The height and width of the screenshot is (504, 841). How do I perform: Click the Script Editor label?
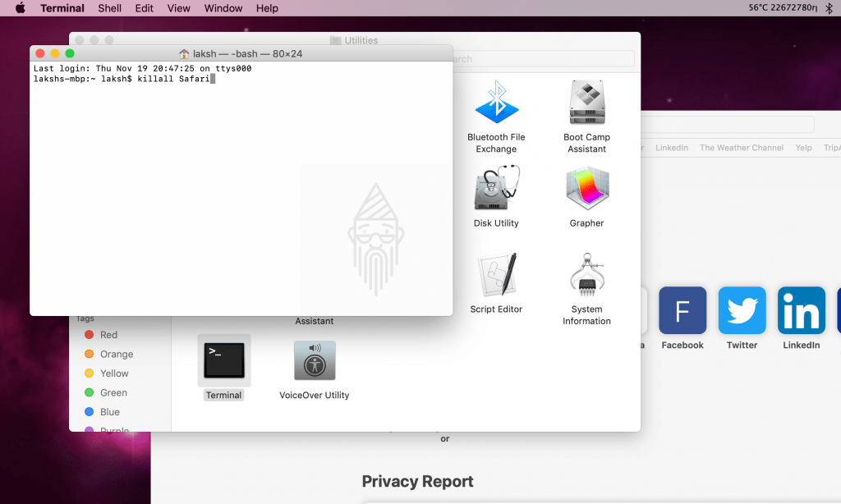496,309
